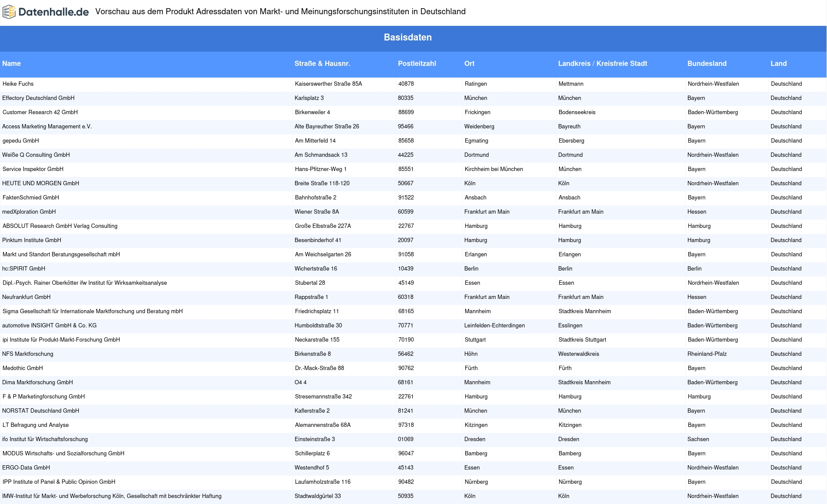Click address Kaiserswerther Straße 85A
Image resolution: width=827 pixels, height=504 pixels.
(328, 84)
